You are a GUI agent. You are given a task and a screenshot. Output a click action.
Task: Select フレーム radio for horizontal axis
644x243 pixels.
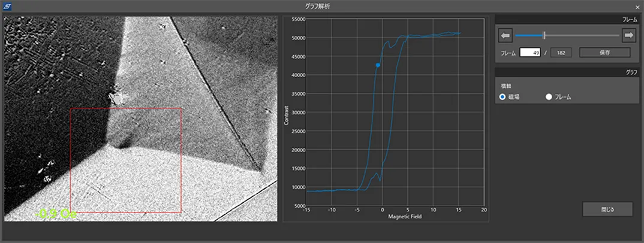(x=548, y=97)
